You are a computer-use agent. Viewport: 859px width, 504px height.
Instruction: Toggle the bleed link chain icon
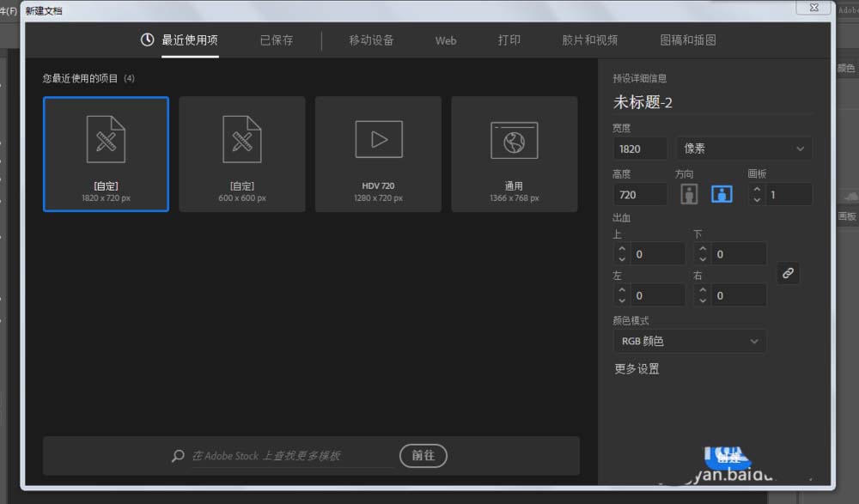pyautogui.click(x=788, y=273)
